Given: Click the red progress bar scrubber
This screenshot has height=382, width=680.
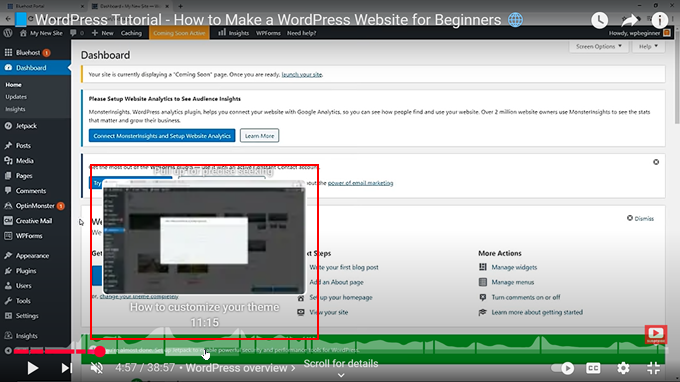Looking at the screenshot, I should pyautogui.click(x=100, y=351).
